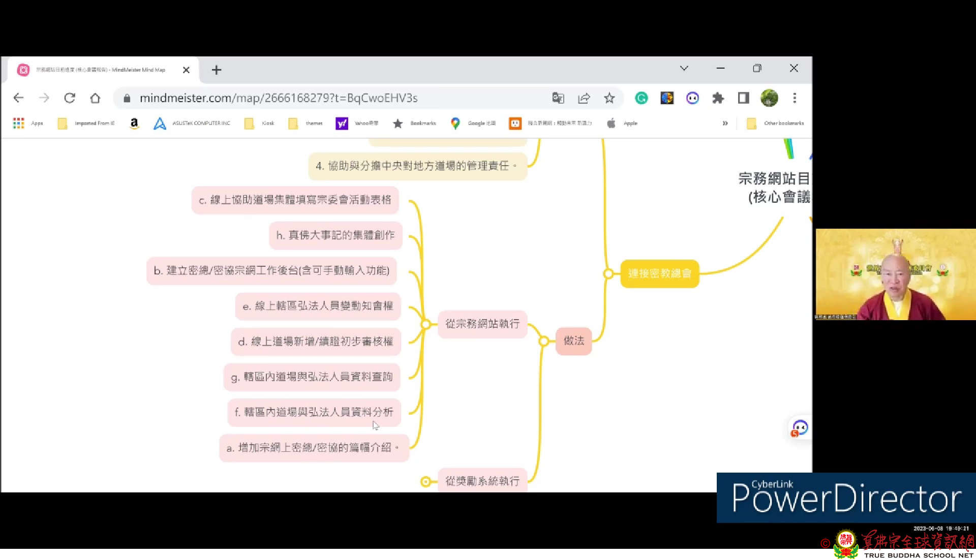Collapse the 從宗務網站執行 branch circle

click(425, 324)
